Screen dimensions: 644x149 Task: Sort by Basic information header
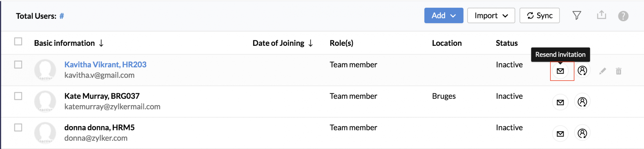[x=69, y=43]
